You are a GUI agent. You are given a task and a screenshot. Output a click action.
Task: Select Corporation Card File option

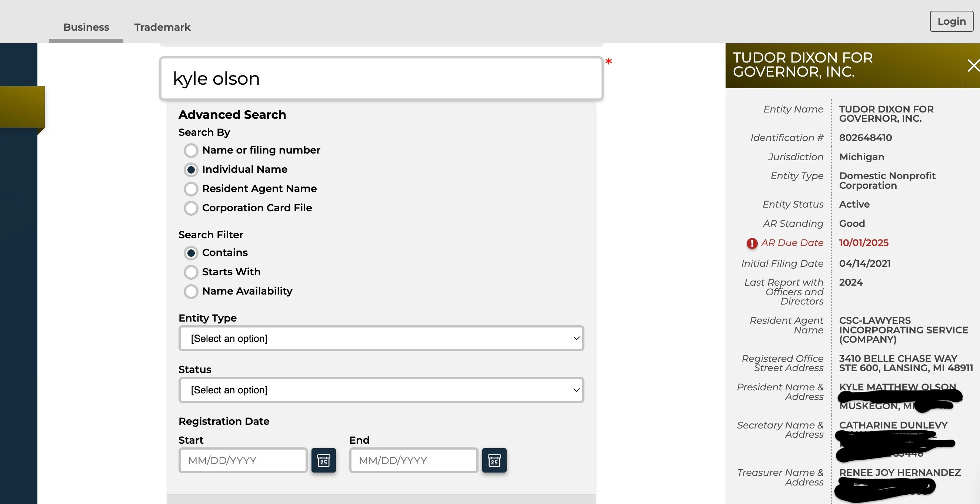click(x=191, y=208)
